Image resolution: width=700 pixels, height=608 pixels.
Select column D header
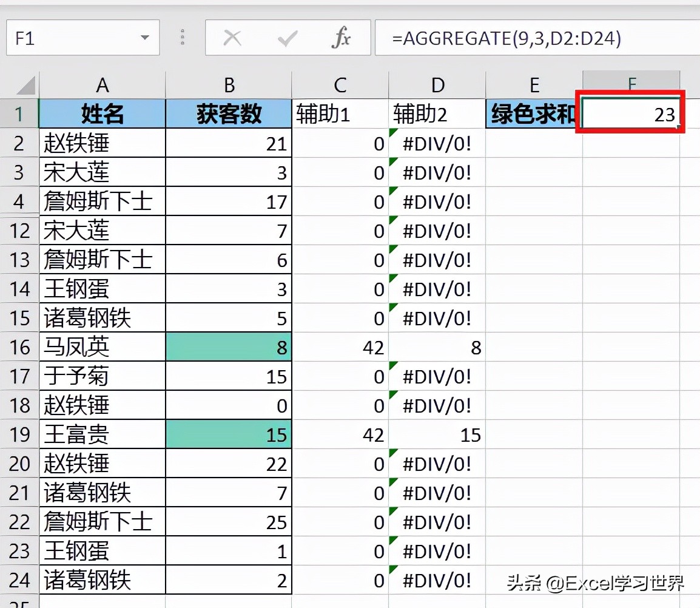(x=437, y=85)
